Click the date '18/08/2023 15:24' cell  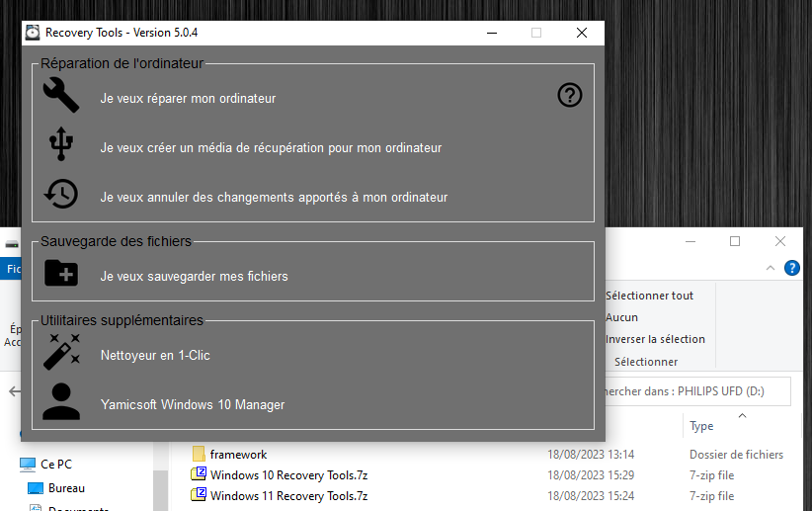[x=591, y=496]
